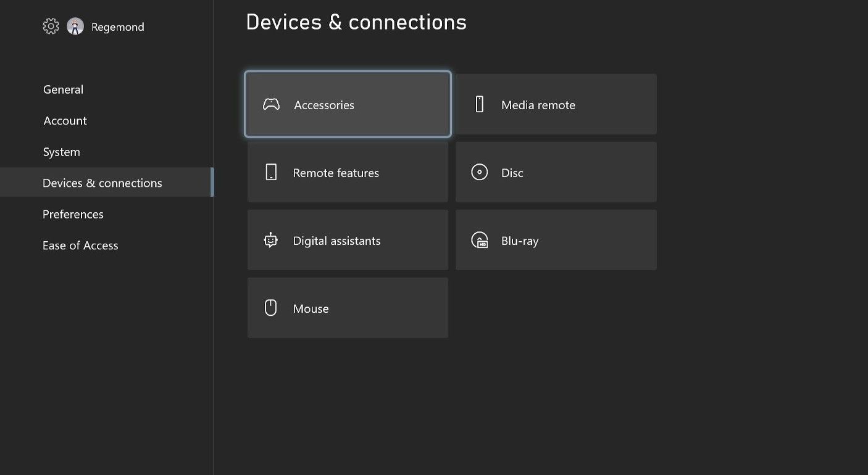
Task: Open the Media remote settings tile
Action: click(555, 104)
